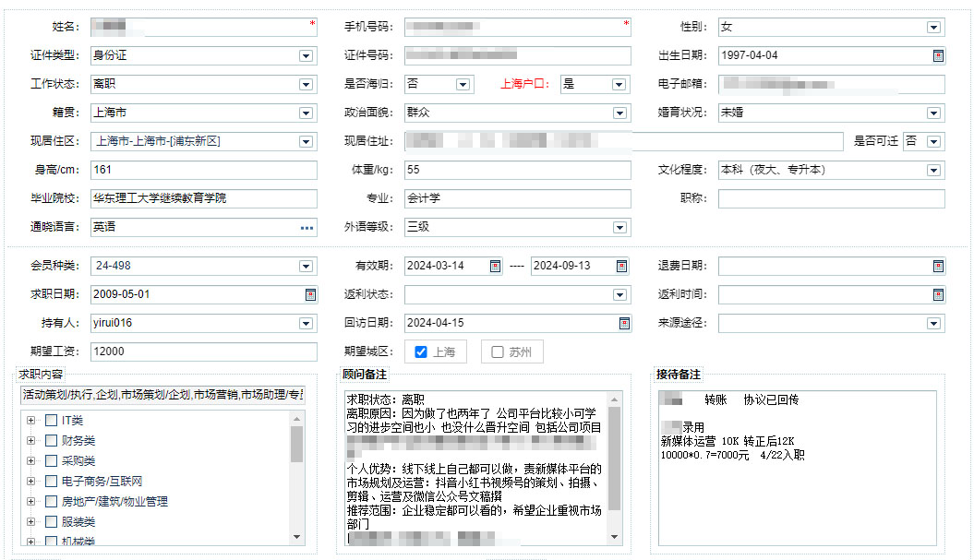
Task: Click inside the 接待备注 text area
Action: pyautogui.click(x=798, y=469)
